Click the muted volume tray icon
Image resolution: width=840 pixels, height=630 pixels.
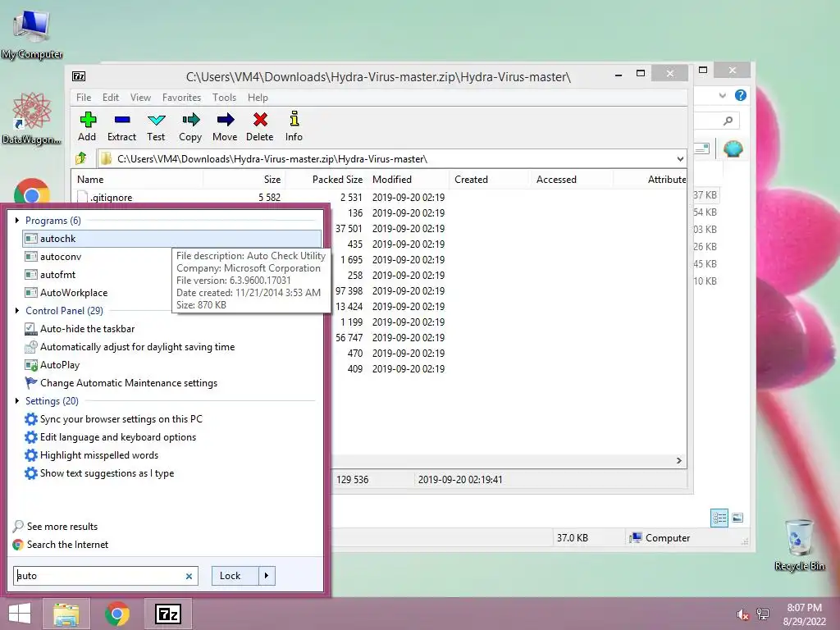tap(742, 615)
